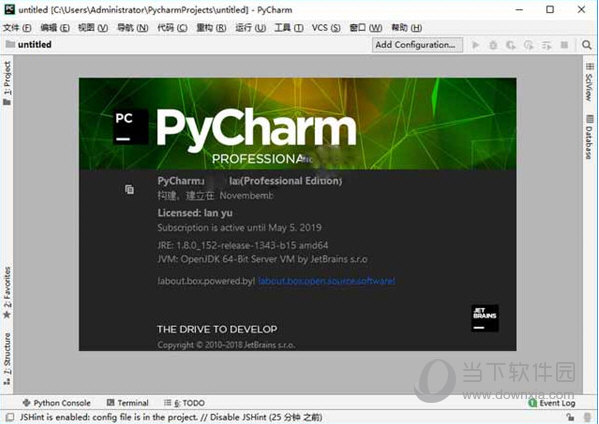Open the 6: TODO tool window
Screen dimensions: 599x424
(185, 403)
